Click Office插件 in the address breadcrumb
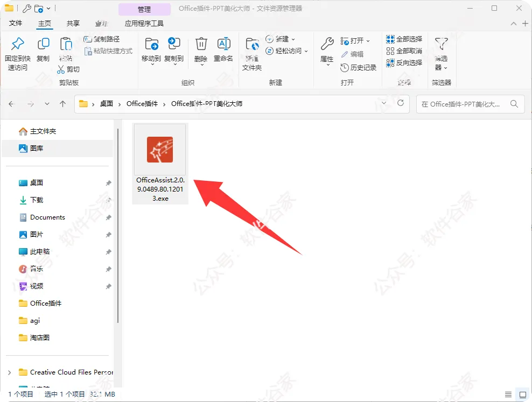The image size is (532, 402). pos(142,104)
